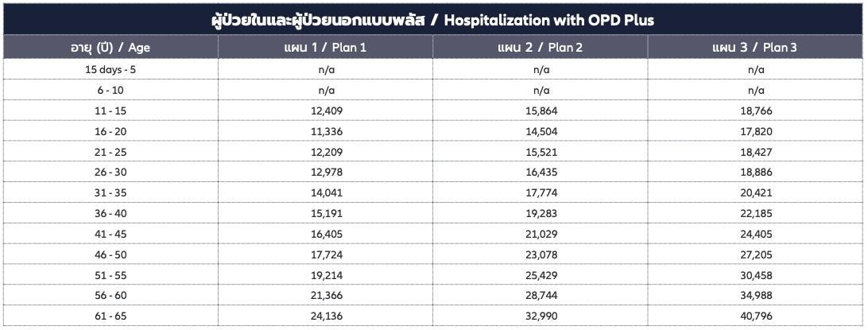This screenshot has width=868, height=330.
Task: Click Plan 2 value 25,429
Action: pos(541,275)
